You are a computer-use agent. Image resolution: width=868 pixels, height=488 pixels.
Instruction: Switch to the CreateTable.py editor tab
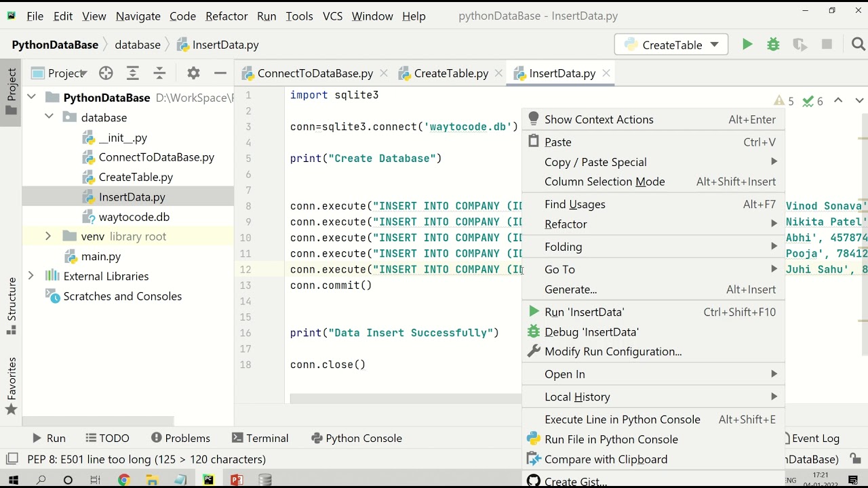coord(450,73)
